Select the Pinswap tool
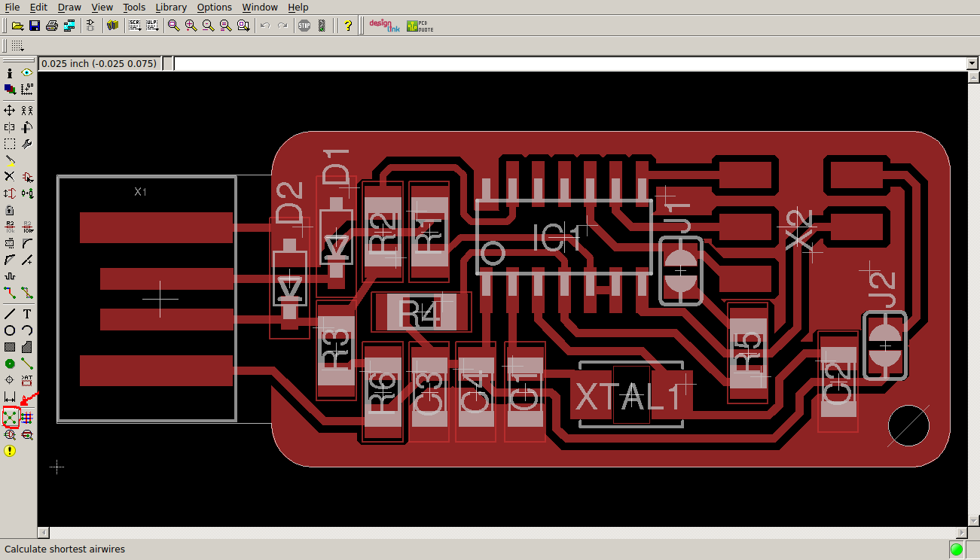This screenshot has width=980, height=560. [10, 193]
